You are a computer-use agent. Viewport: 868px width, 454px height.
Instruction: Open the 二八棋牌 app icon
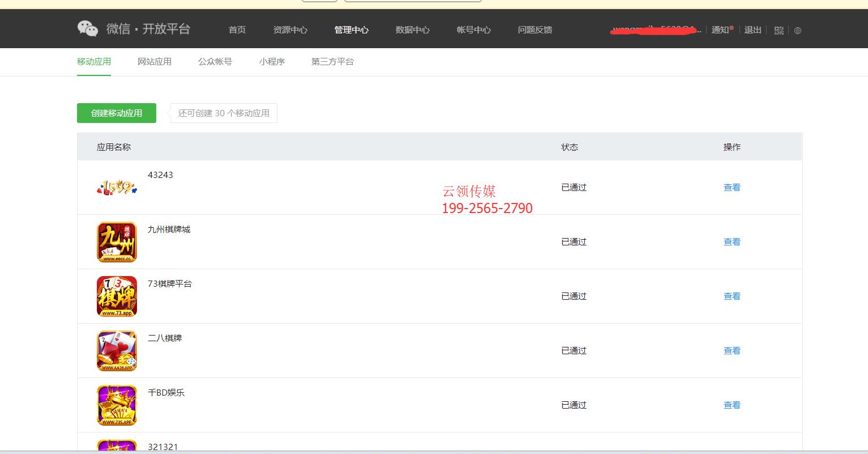(x=117, y=351)
